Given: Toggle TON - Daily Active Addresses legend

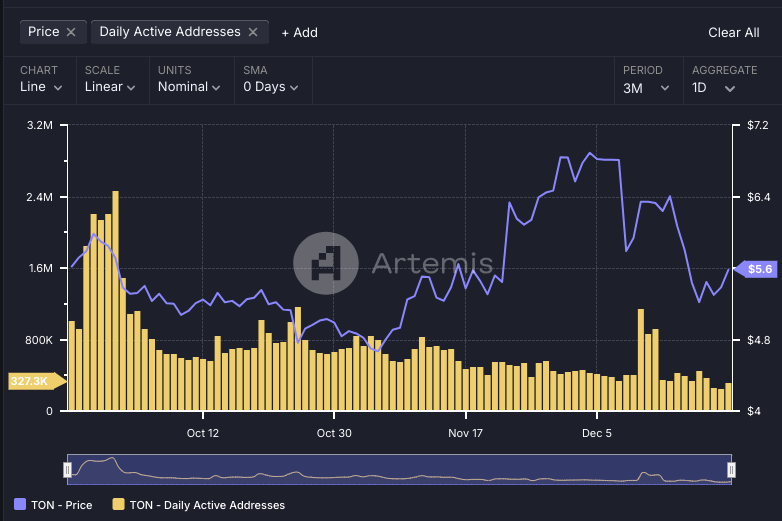Looking at the screenshot, I should 199,505.
